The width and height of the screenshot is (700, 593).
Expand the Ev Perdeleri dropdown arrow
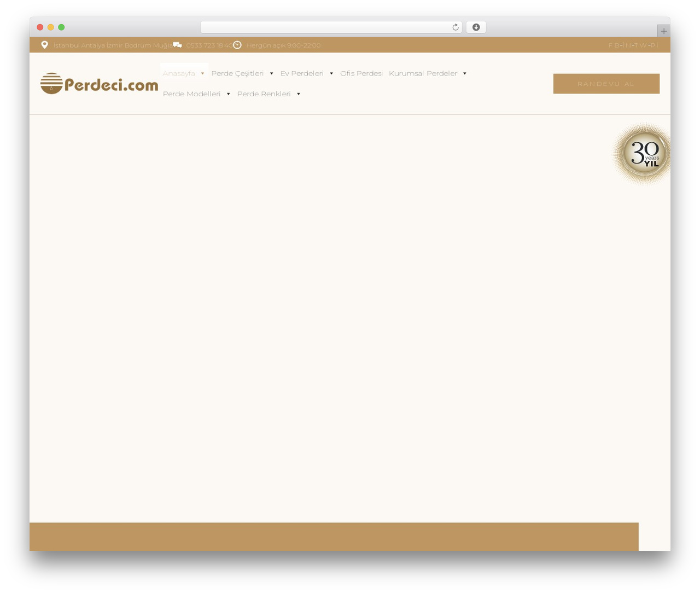pos(331,73)
